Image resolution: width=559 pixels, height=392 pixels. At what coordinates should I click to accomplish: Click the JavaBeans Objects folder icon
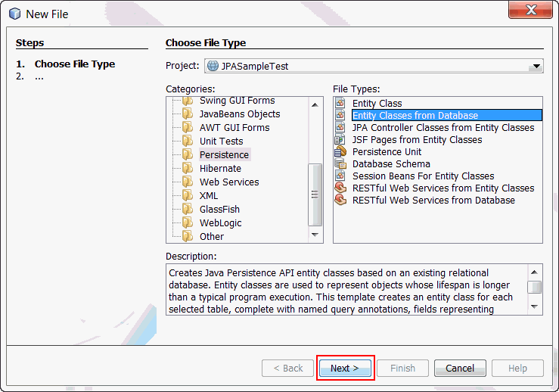tap(188, 114)
